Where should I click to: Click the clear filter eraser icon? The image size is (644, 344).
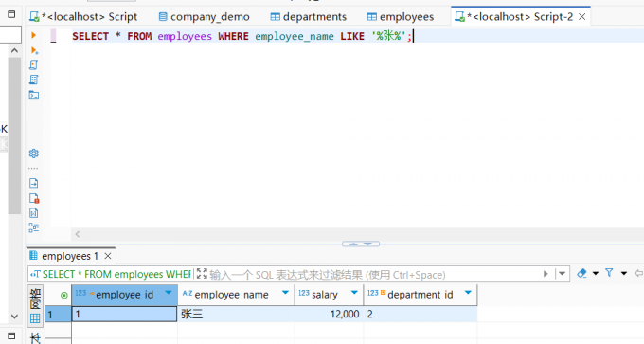tap(581, 273)
